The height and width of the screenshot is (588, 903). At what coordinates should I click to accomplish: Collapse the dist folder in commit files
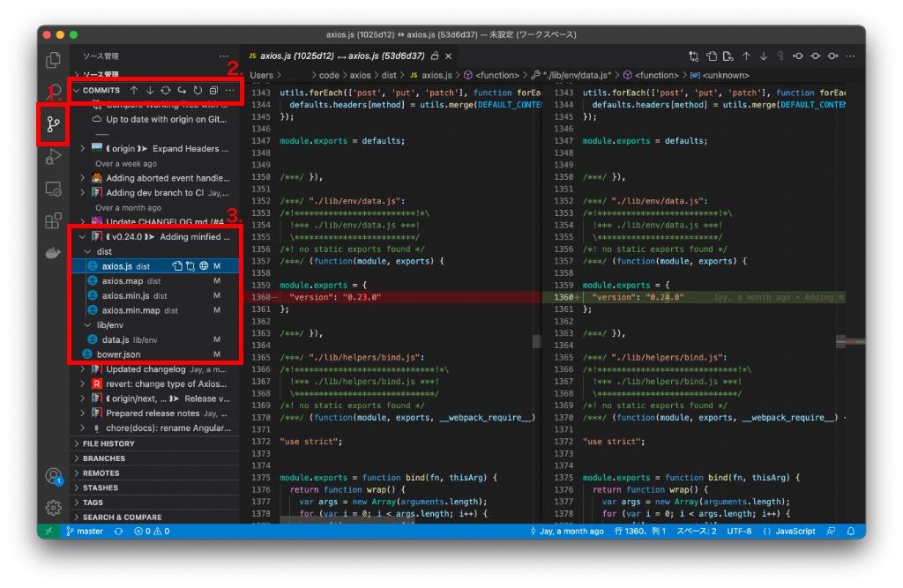[104, 251]
